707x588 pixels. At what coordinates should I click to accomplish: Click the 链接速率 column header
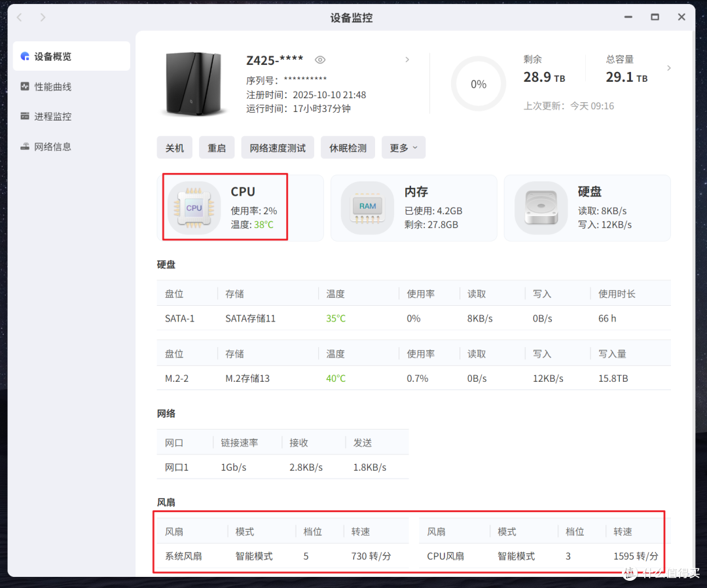point(240,443)
